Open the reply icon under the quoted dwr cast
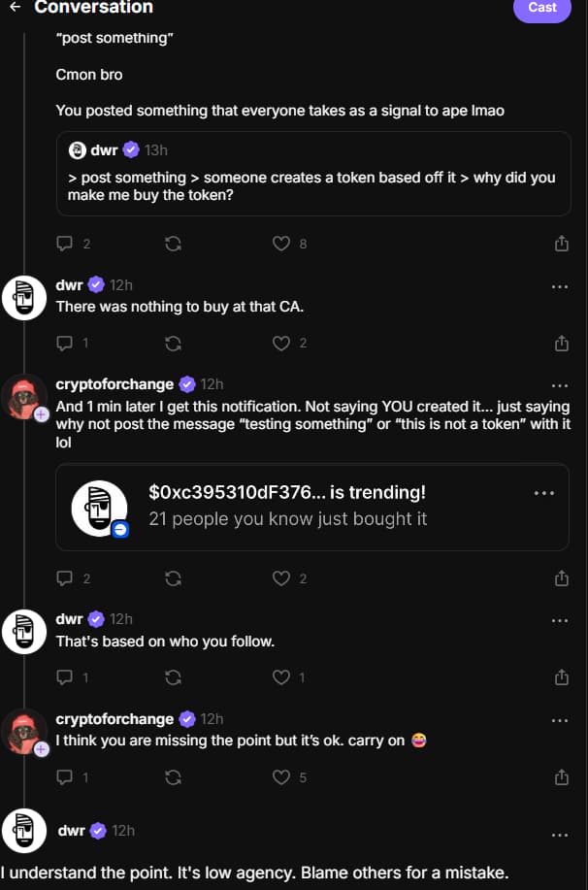Screen dimensions: 588x890 point(64,244)
